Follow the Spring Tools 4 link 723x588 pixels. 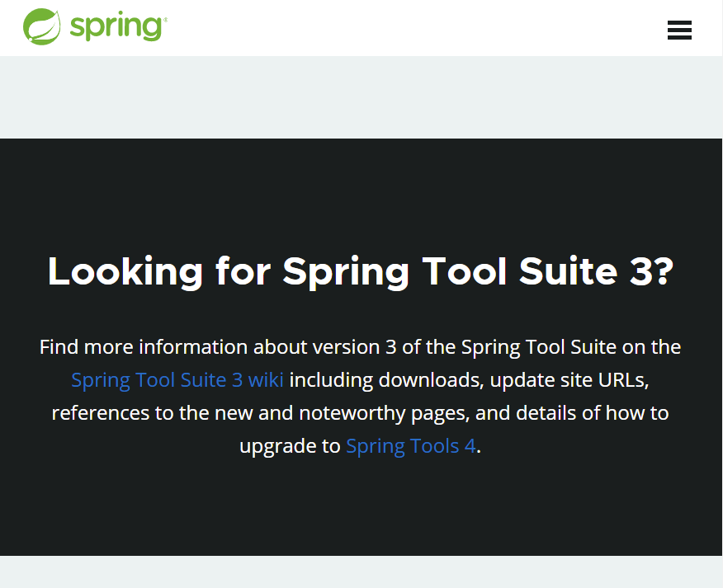410,446
